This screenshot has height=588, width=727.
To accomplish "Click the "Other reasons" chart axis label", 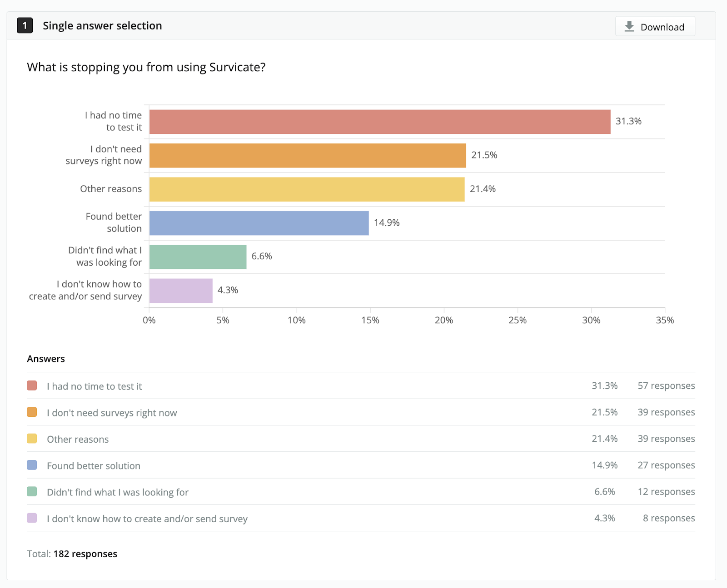I will 111,189.
